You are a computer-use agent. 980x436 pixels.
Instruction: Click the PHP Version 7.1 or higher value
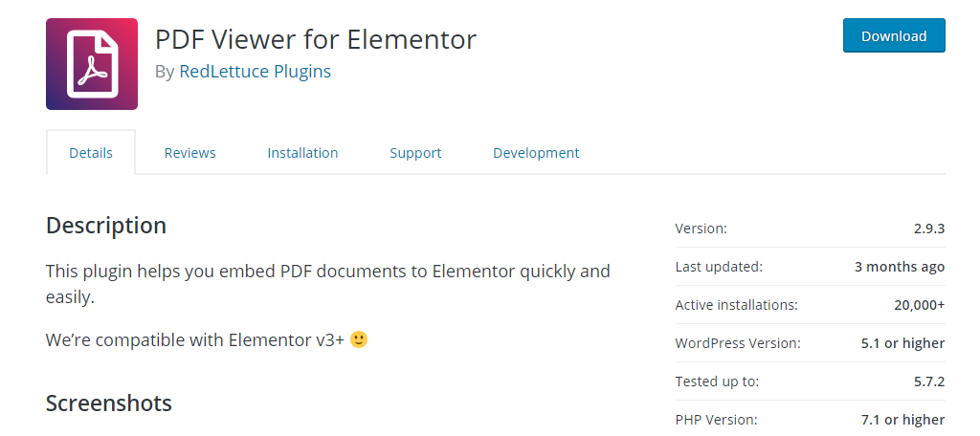902,419
